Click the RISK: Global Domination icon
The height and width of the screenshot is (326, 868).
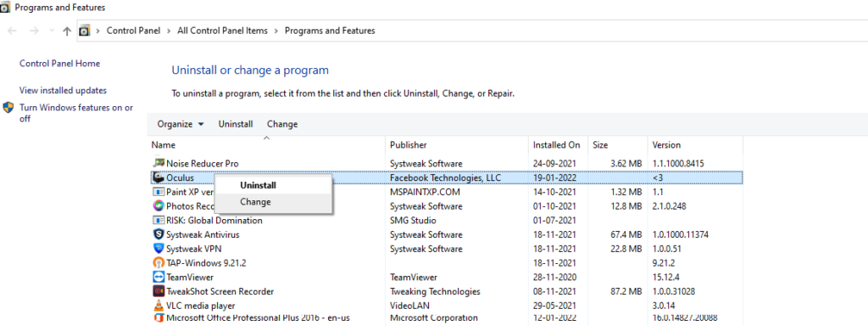[159, 220]
